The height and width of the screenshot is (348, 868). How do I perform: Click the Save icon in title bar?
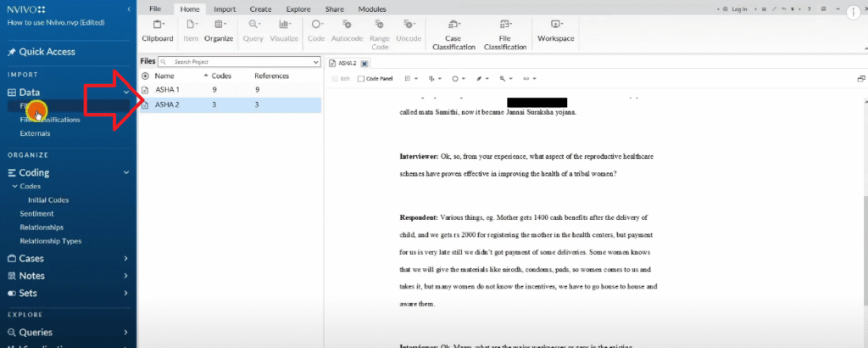pos(764,8)
